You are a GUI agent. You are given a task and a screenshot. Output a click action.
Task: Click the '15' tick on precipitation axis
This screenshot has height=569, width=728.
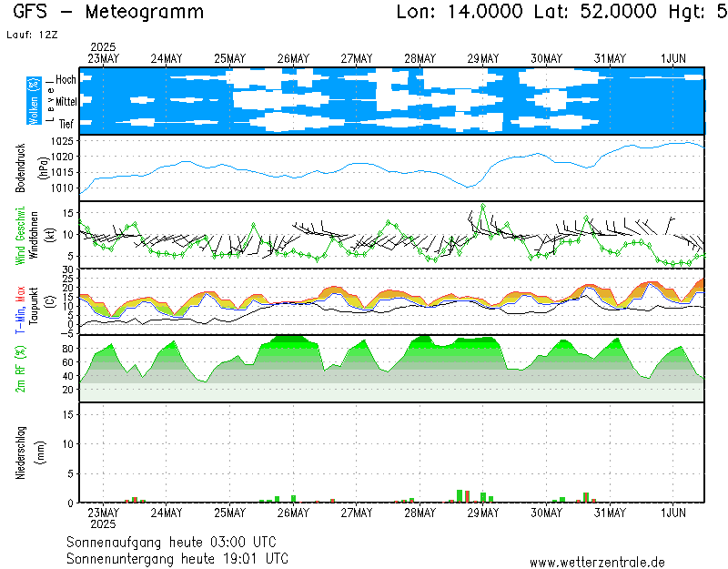68,414
